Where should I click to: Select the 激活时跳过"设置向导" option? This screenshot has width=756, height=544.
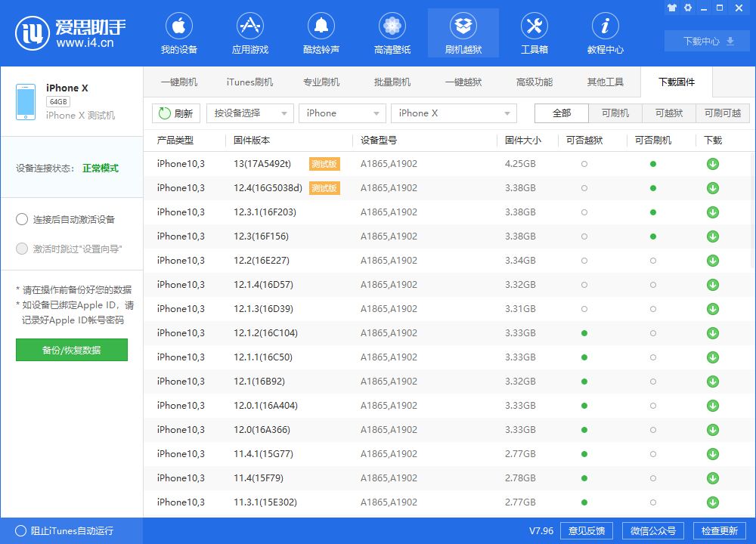[22, 249]
